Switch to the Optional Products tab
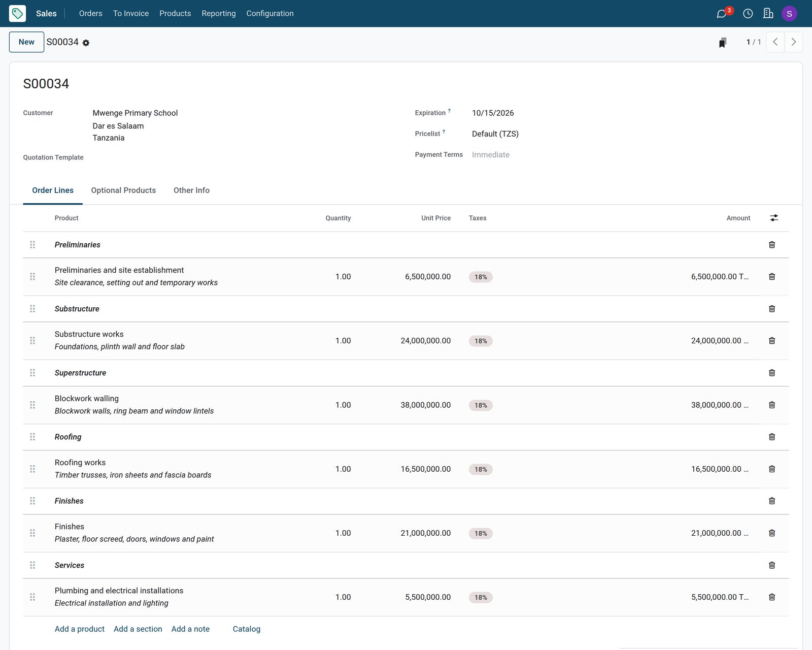Screen dimensions: 812x650 (123, 190)
